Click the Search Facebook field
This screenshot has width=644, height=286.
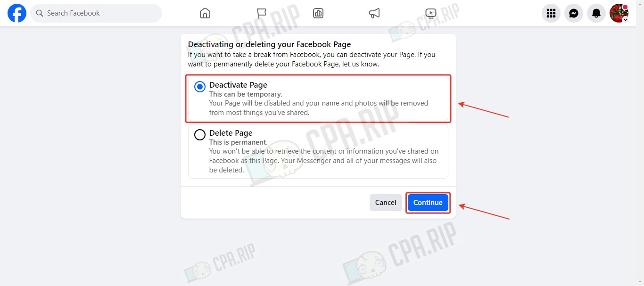pyautogui.click(x=96, y=13)
